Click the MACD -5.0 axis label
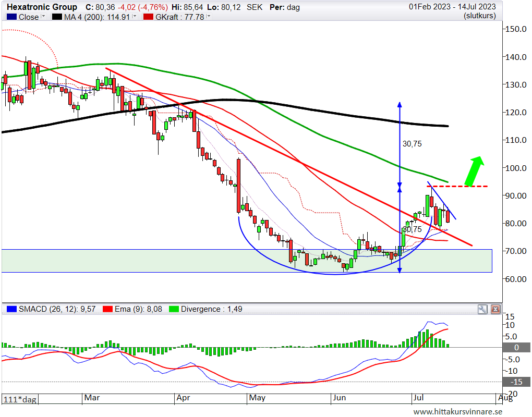This screenshot has height=417, width=532. 512,359
